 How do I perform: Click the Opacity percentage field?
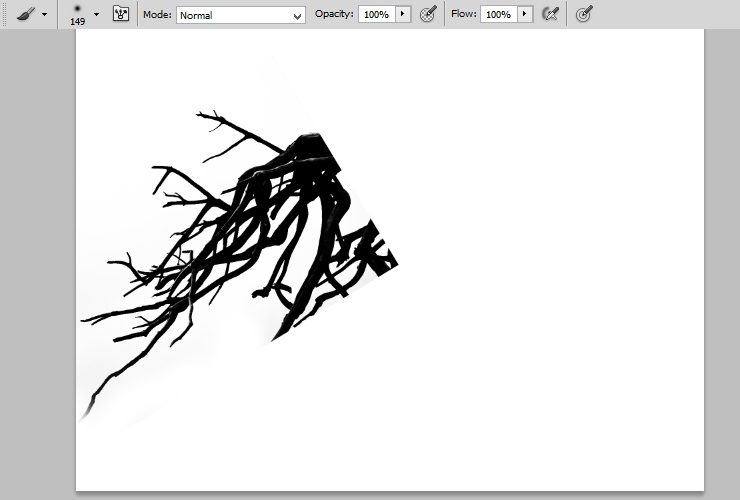tap(376, 15)
